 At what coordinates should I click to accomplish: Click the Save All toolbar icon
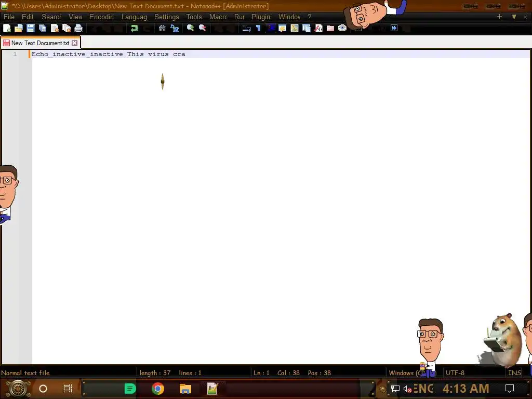tap(43, 29)
